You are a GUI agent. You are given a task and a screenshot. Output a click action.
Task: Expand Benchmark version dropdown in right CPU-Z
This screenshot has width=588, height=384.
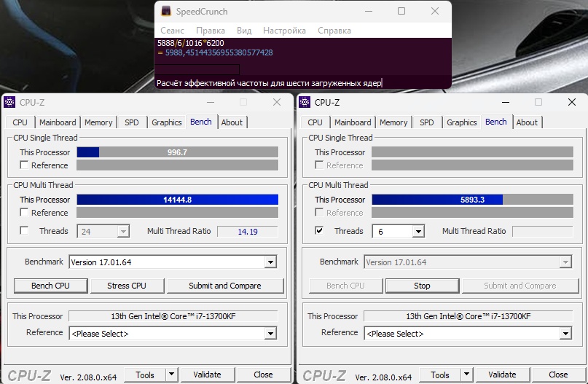(x=565, y=262)
